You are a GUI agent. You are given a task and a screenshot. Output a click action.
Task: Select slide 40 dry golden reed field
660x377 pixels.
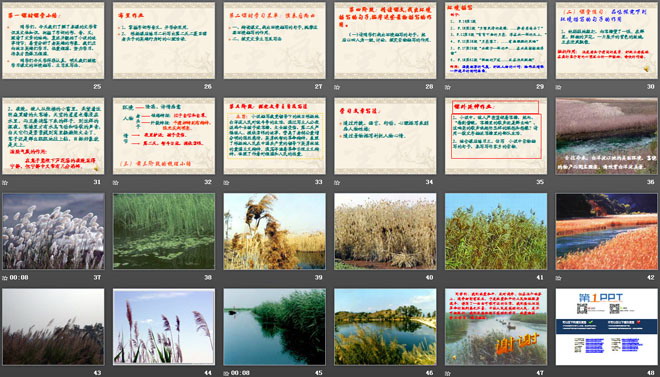click(385, 231)
